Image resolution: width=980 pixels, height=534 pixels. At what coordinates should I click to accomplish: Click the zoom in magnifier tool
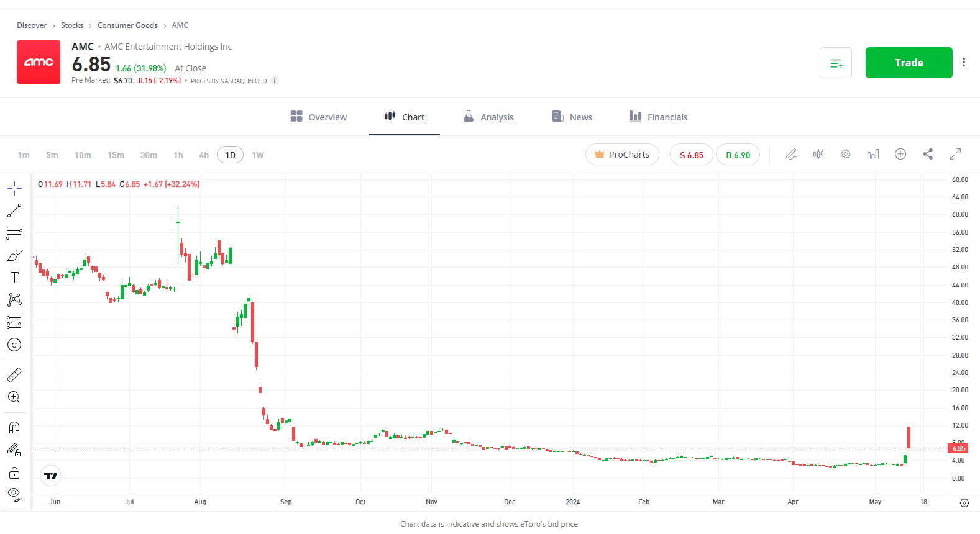point(14,397)
